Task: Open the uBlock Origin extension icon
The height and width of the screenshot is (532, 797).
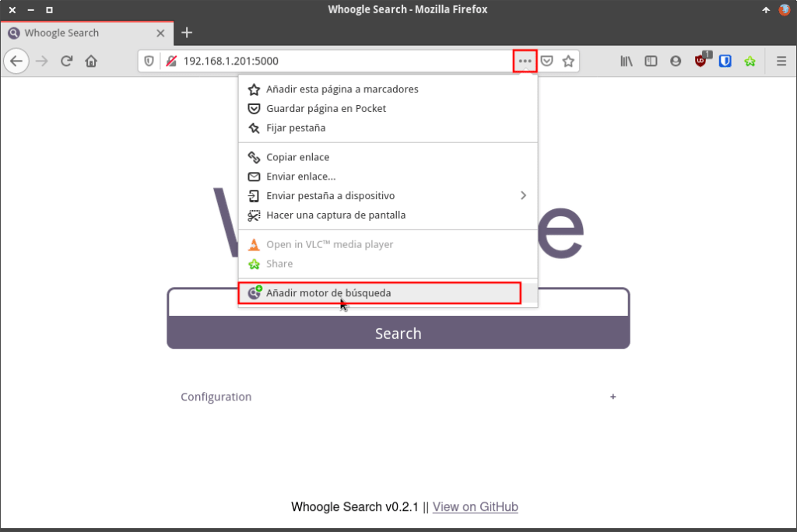Action: (700, 61)
